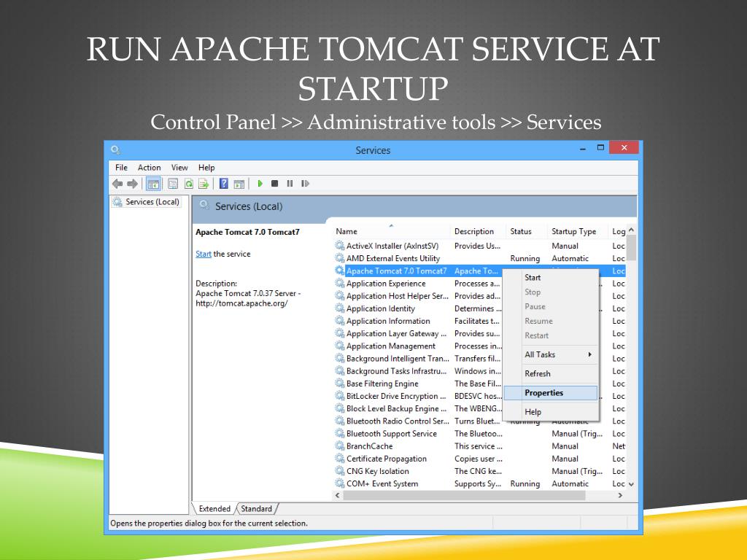The image size is (747, 560).
Task: Click the Pause Service toolbar icon
Action: 290,183
